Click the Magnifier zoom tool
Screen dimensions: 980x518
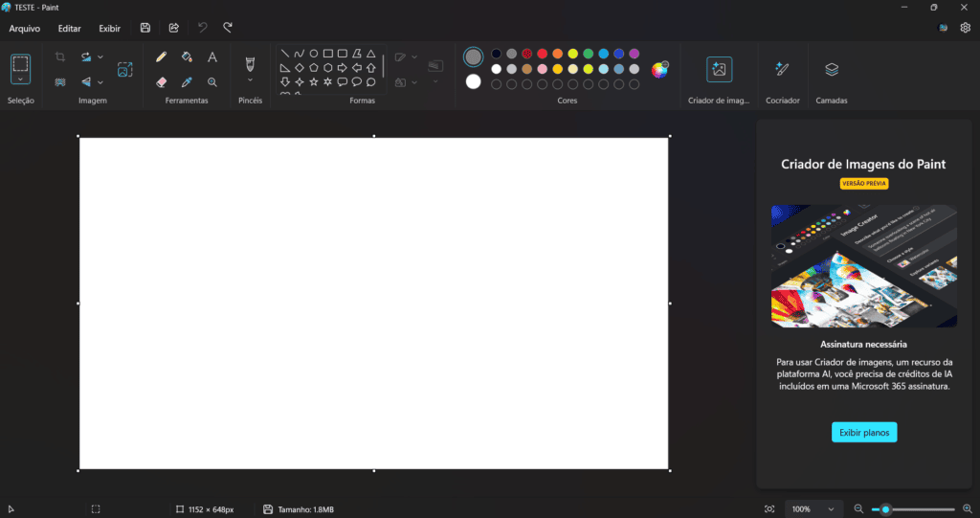[x=212, y=82]
